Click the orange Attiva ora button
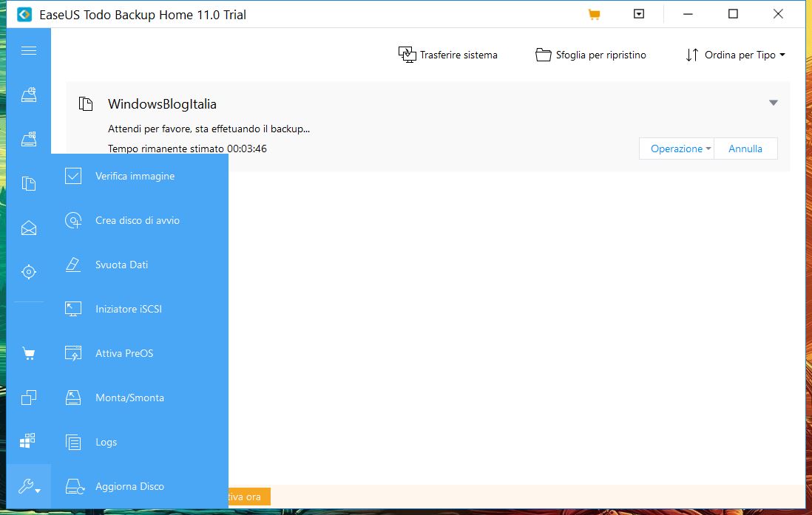Viewport: 812px width, 515px height. tap(249, 497)
